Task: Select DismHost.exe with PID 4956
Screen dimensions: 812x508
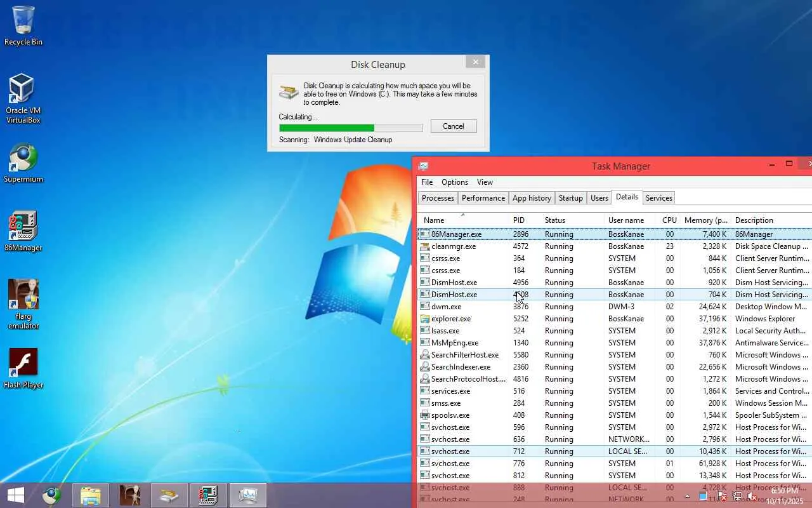Action: [x=454, y=283]
